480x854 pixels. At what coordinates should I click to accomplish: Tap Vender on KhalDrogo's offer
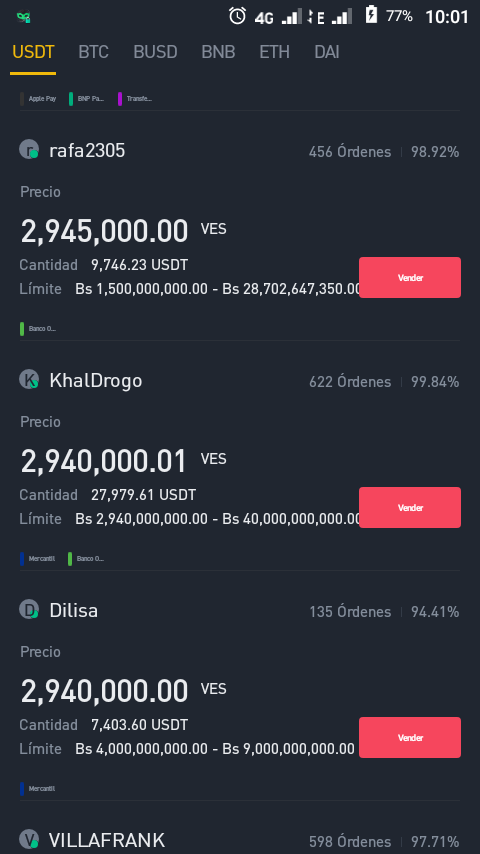click(410, 507)
